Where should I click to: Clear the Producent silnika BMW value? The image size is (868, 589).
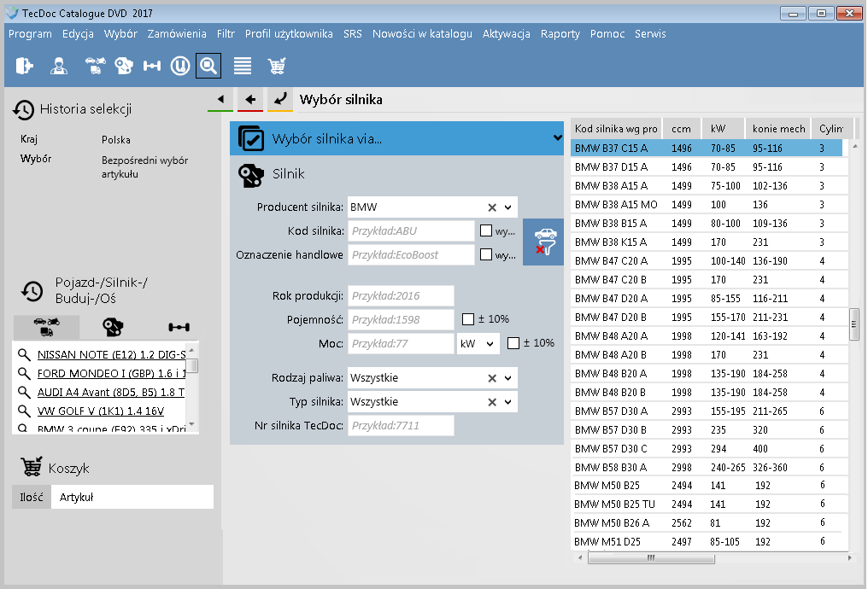[491, 207]
